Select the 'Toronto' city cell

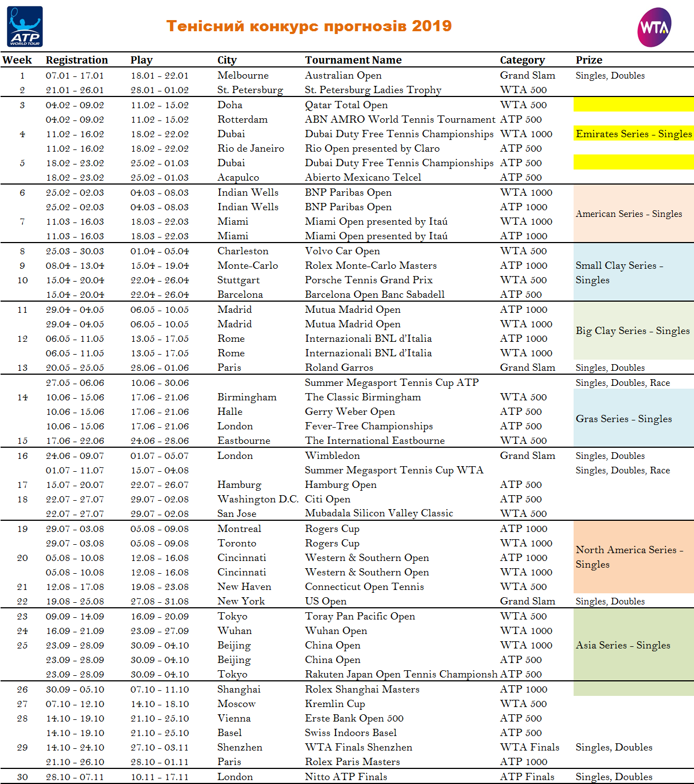click(237, 543)
